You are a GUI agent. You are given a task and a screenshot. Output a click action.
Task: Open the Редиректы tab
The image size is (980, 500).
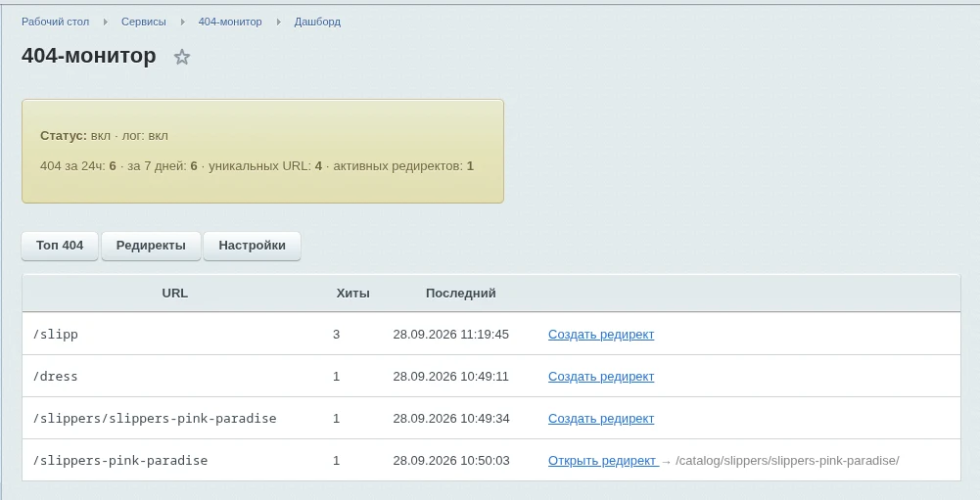pyautogui.click(x=151, y=246)
